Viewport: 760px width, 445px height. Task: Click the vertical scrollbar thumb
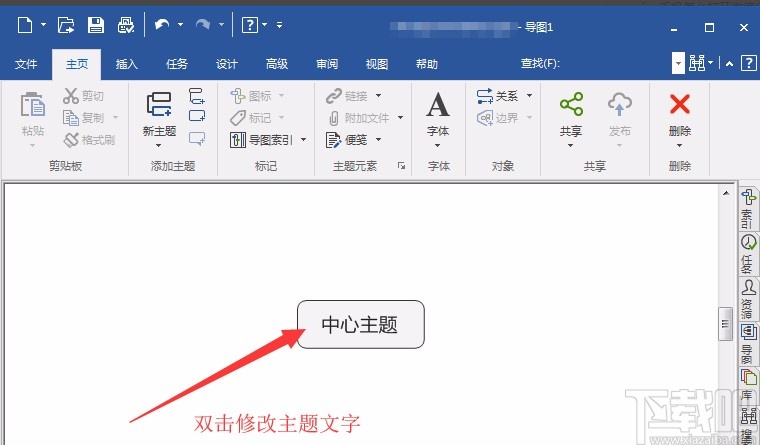pyautogui.click(x=725, y=324)
